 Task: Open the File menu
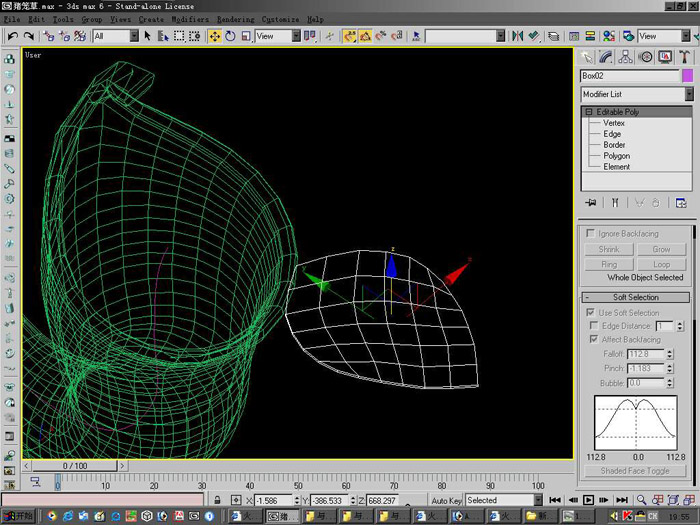[12, 19]
